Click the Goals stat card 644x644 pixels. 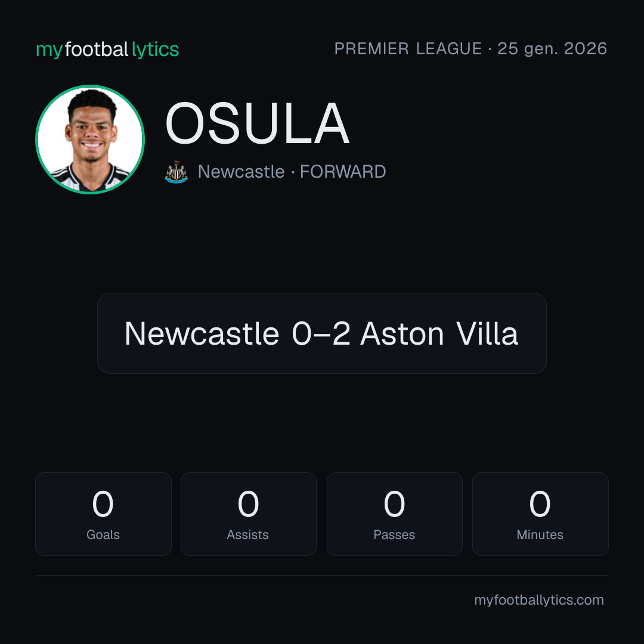[x=103, y=514]
